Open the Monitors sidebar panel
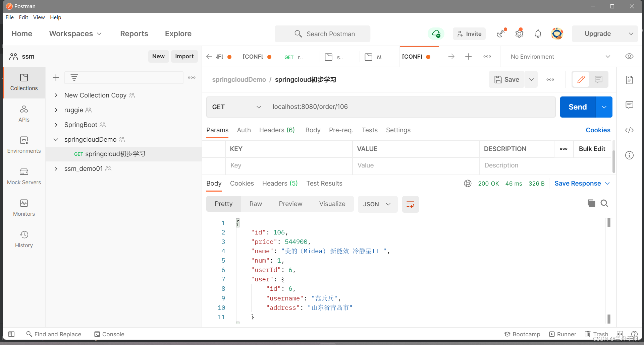 pyautogui.click(x=24, y=208)
